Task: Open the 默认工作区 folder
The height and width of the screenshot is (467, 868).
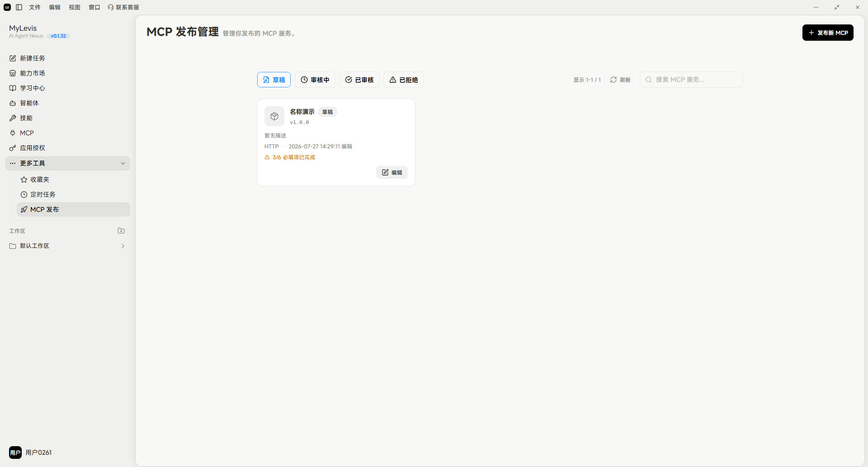Action: [68, 246]
